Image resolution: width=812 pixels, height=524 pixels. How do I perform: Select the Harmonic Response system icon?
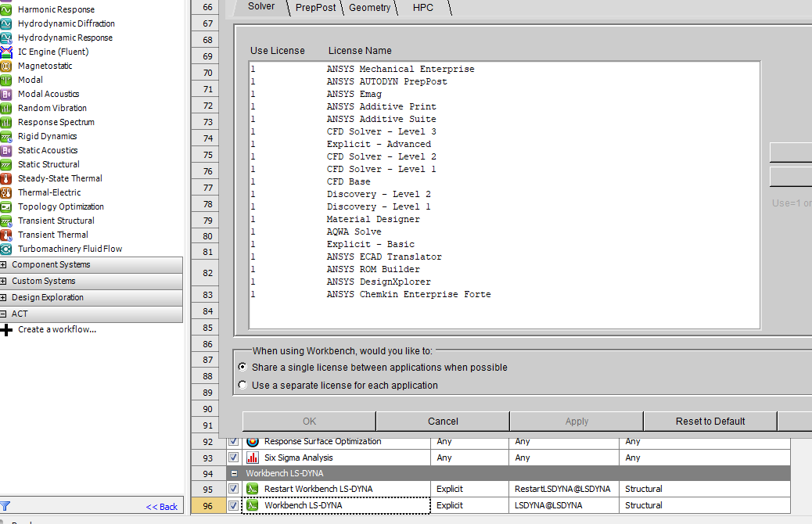[x=5, y=9]
